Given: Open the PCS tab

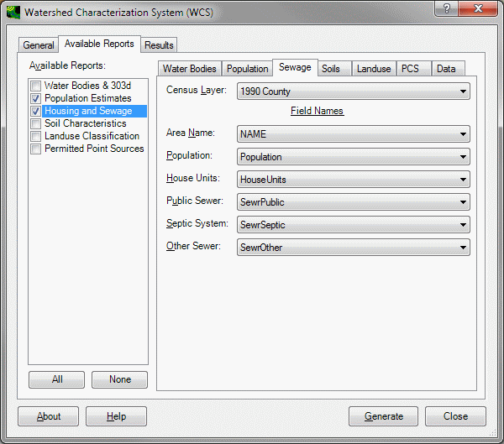Looking at the screenshot, I should tap(410, 69).
